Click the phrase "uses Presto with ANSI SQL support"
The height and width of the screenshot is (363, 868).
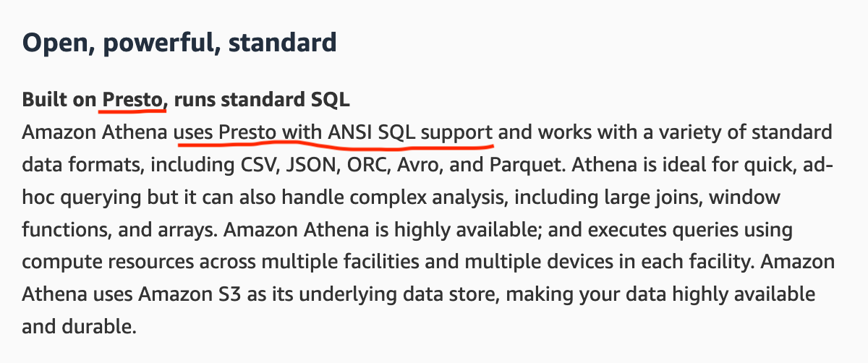point(334,133)
